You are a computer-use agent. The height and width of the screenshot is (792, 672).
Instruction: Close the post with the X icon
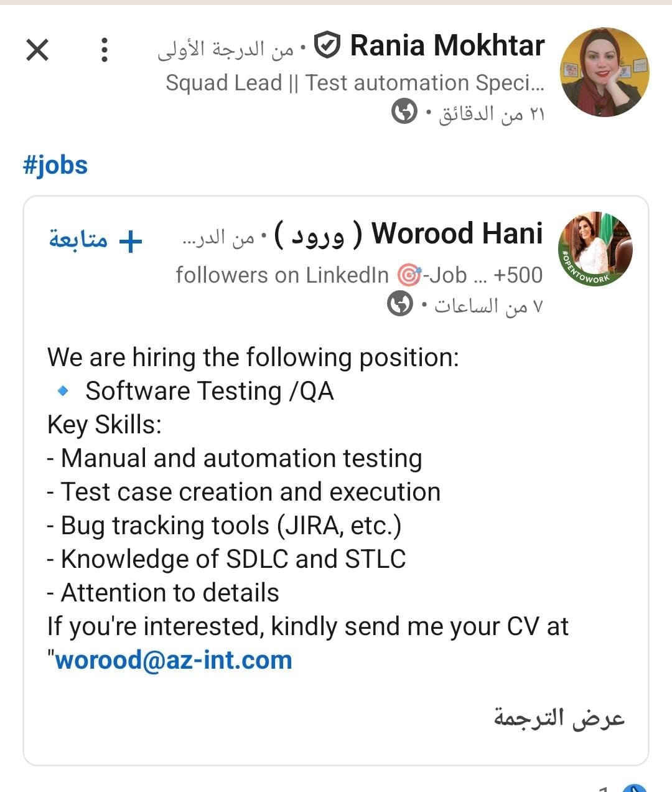[x=37, y=50]
